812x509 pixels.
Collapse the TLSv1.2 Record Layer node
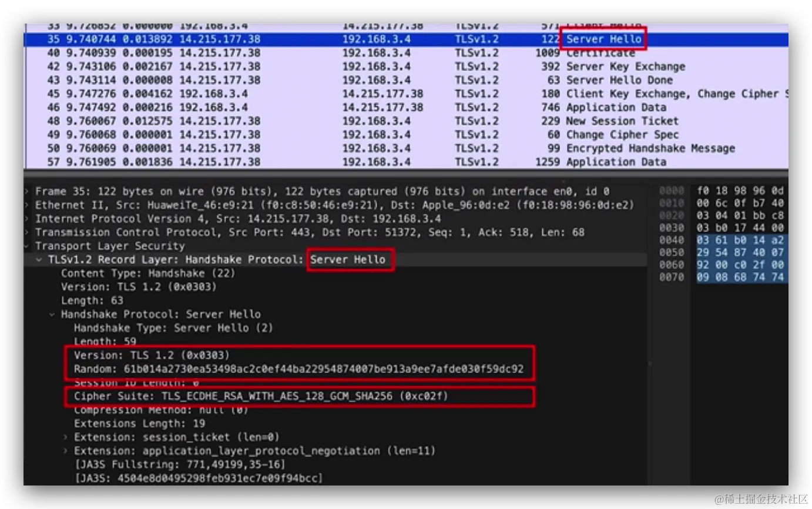click(40, 259)
